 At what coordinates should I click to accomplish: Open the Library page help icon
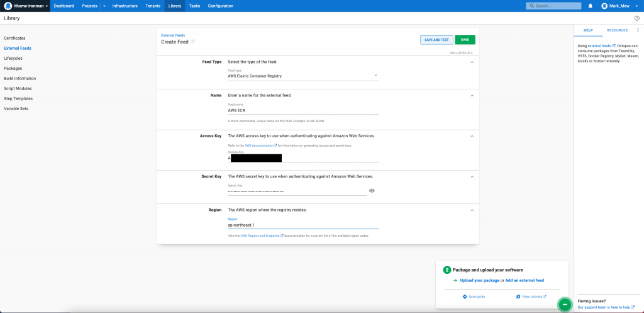pos(636,18)
